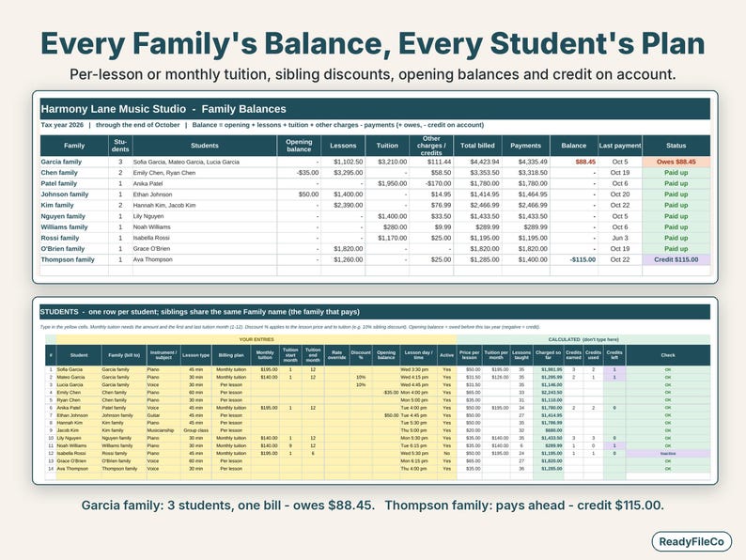The image size is (746, 560).
Task: Select the "$4,423.94" total billed cell
Action: coord(477,162)
